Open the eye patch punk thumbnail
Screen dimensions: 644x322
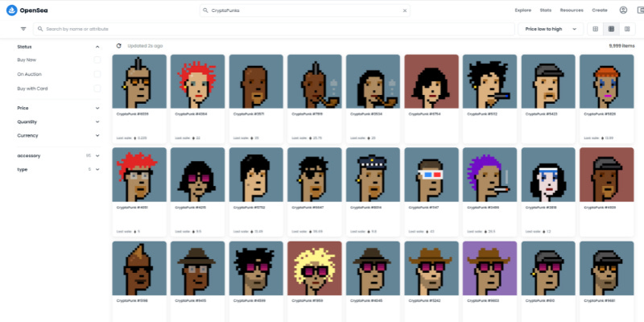pos(314,175)
